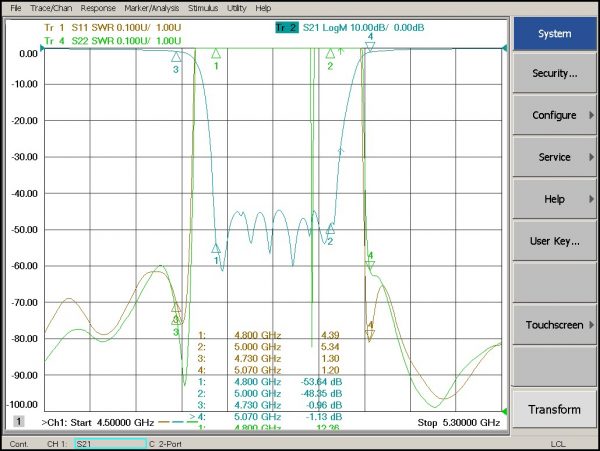Click the Cont. sweep status indicator
This screenshot has width=600, height=451.
[x=19, y=444]
